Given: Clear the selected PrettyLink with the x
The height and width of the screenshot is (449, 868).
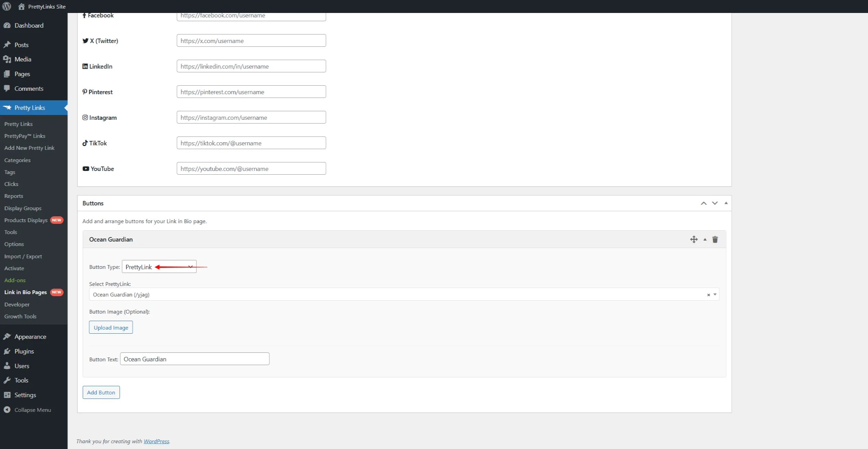Looking at the screenshot, I should 708,295.
